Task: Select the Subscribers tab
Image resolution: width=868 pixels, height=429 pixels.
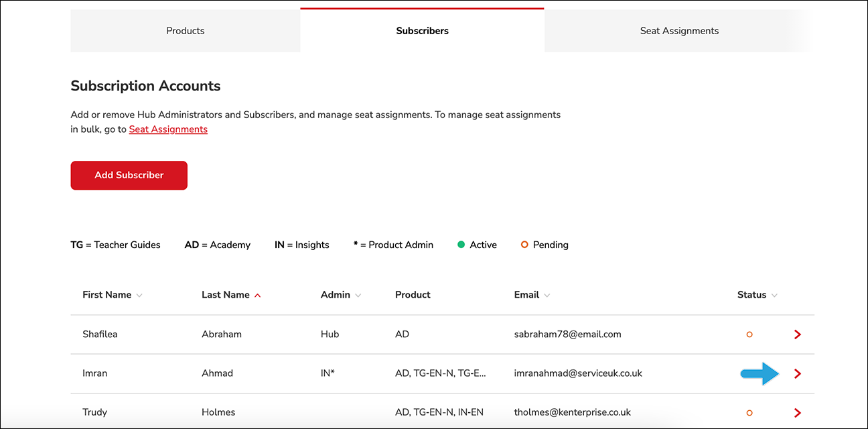Action: [x=423, y=30]
